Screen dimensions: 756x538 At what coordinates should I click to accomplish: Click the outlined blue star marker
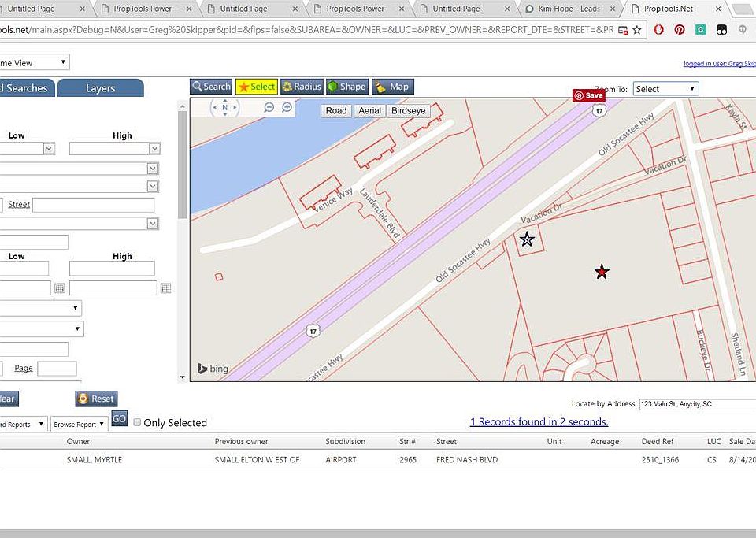527,239
